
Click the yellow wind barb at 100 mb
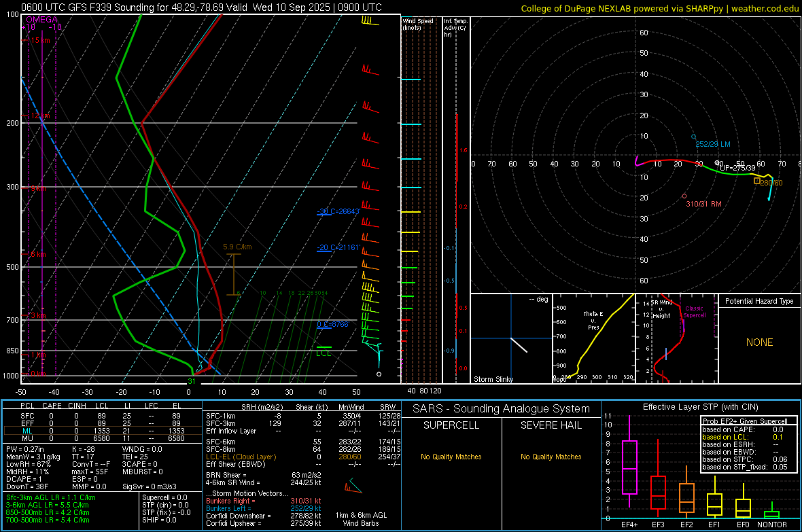point(370,21)
